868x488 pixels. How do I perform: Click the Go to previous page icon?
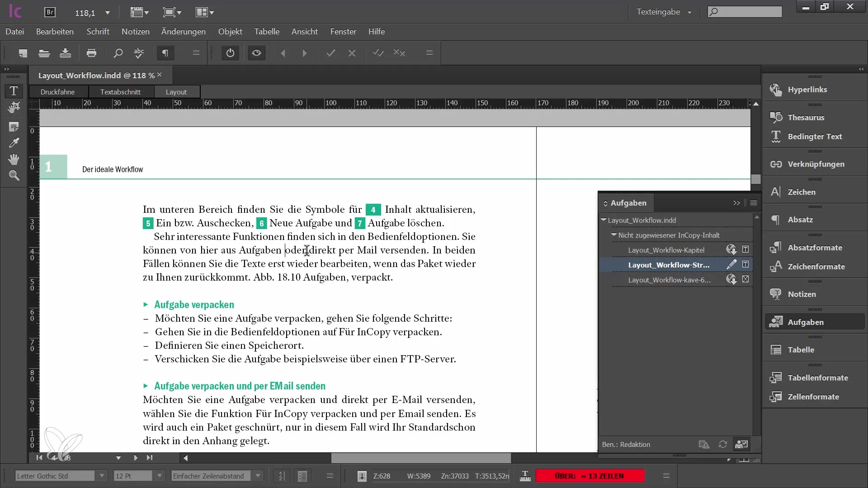[54, 457]
